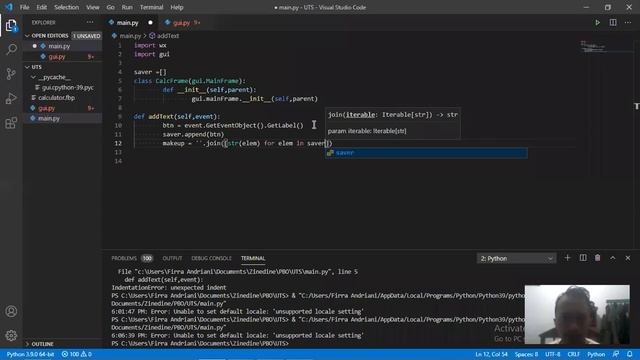
Task: Open the Explorer view in activity bar
Action: click(11, 26)
